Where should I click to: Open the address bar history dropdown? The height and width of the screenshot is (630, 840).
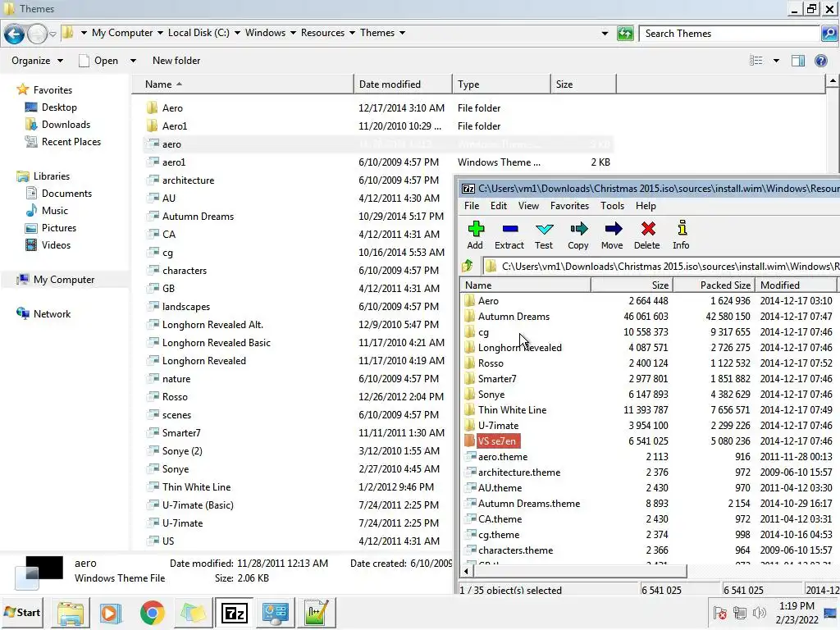coord(605,33)
